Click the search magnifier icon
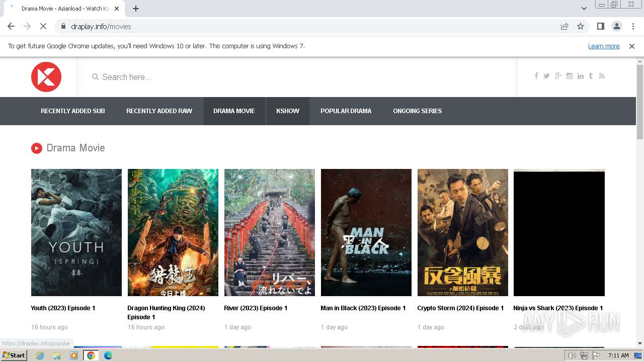 point(95,77)
